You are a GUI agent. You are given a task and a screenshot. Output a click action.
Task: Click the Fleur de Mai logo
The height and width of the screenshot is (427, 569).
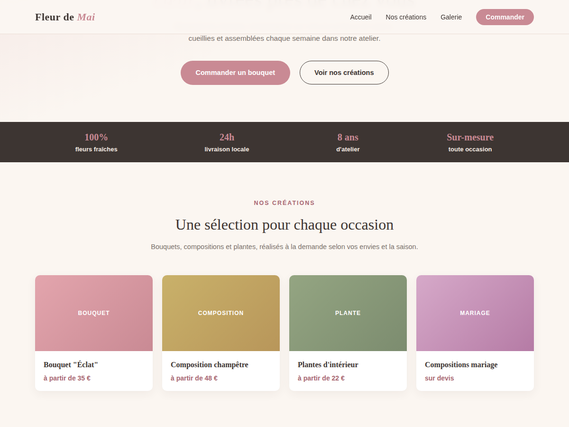pyautogui.click(x=65, y=17)
